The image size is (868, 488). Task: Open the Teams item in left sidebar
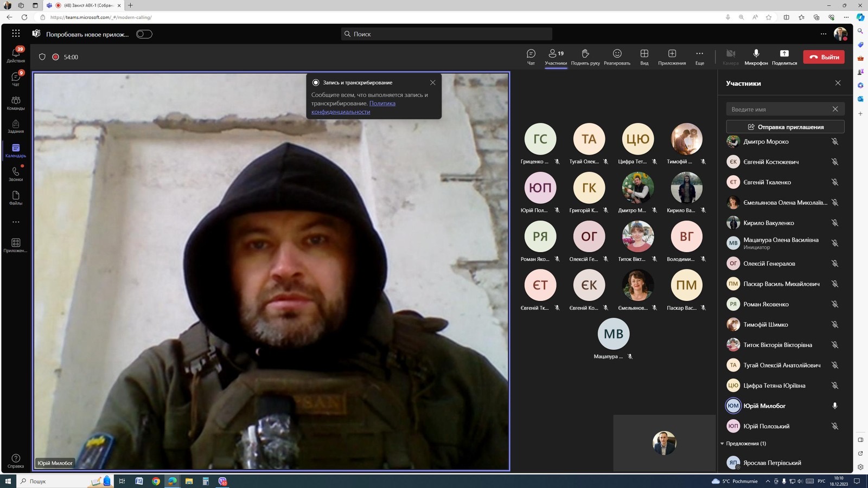pos(16,102)
